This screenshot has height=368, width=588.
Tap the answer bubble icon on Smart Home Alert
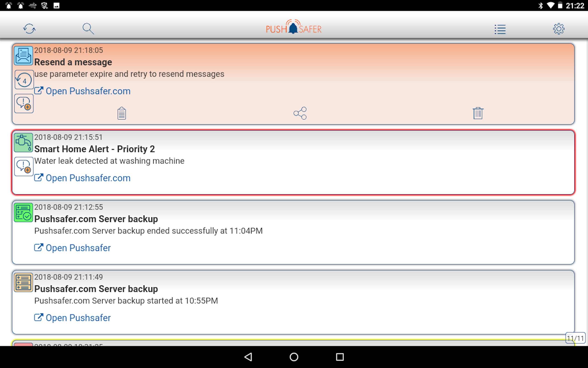(24, 167)
